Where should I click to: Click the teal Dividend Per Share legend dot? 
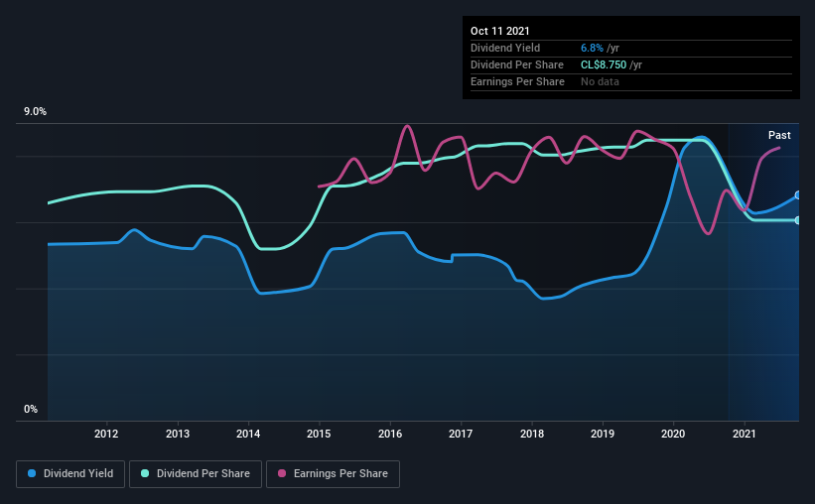(145, 473)
